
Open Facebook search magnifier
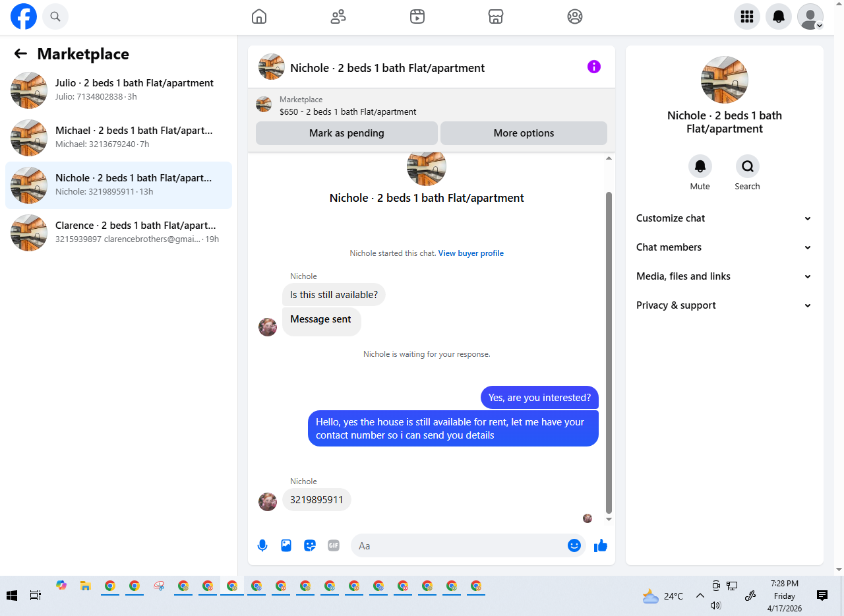55,16
